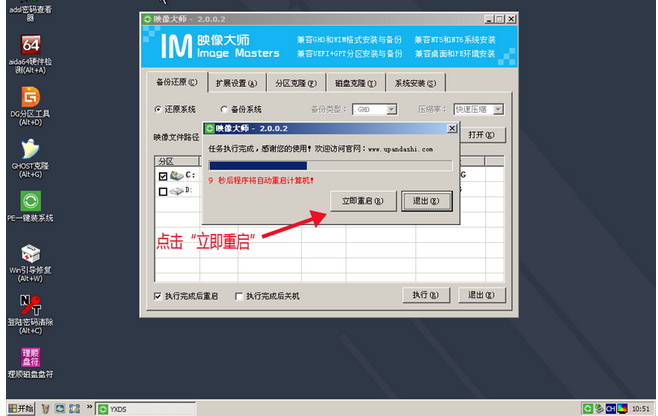Switch to the backup restore tab
The height and width of the screenshot is (416, 658).
pyautogui.click(x=177, y=82)
